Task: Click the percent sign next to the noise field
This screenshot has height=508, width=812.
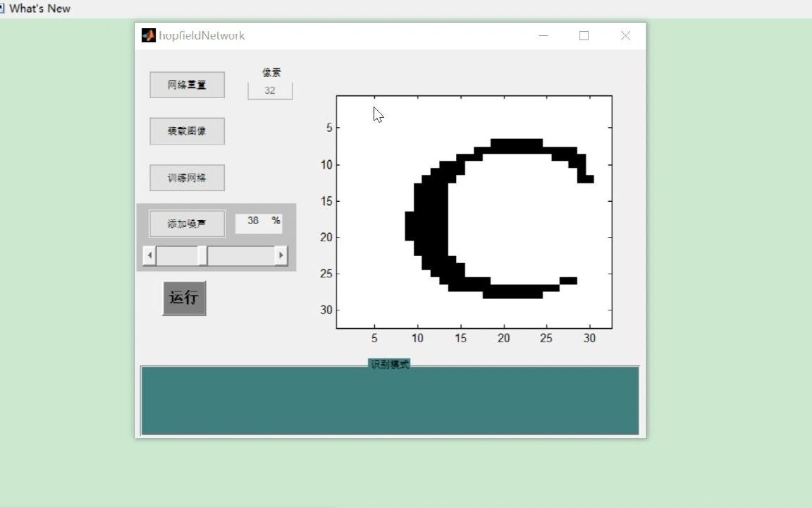Action: 276,220
